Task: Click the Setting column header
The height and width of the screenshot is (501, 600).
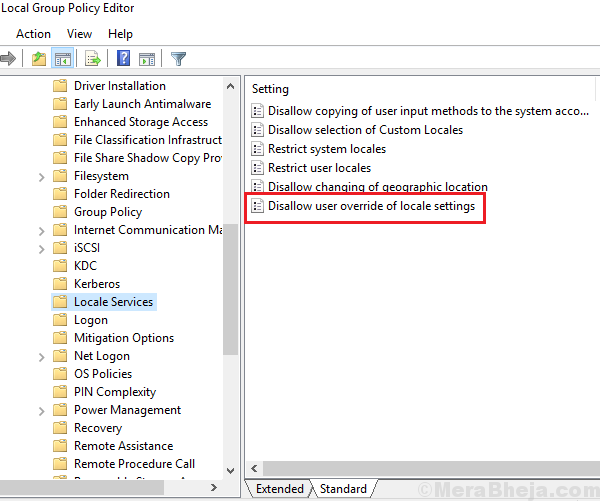Action: (x=270, y=89)
